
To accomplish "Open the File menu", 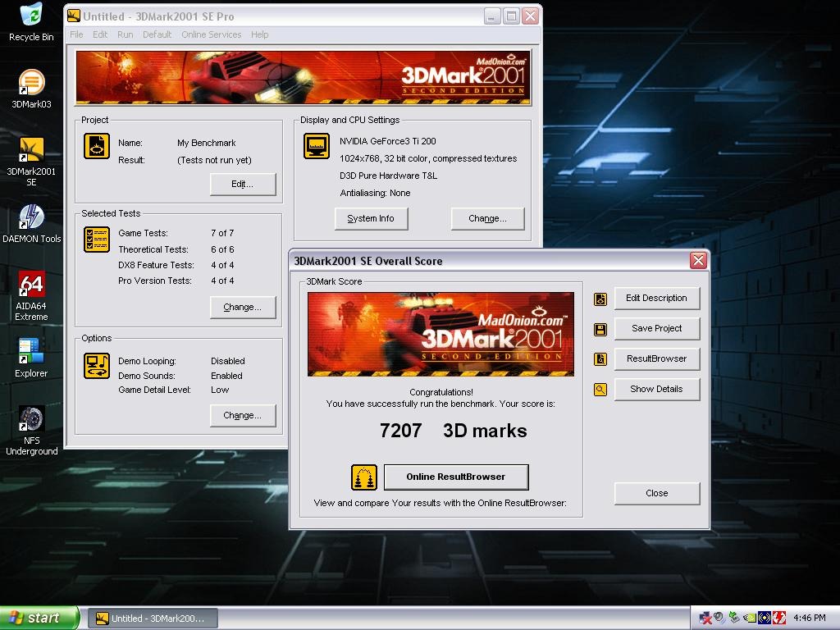I will [76, 34].
